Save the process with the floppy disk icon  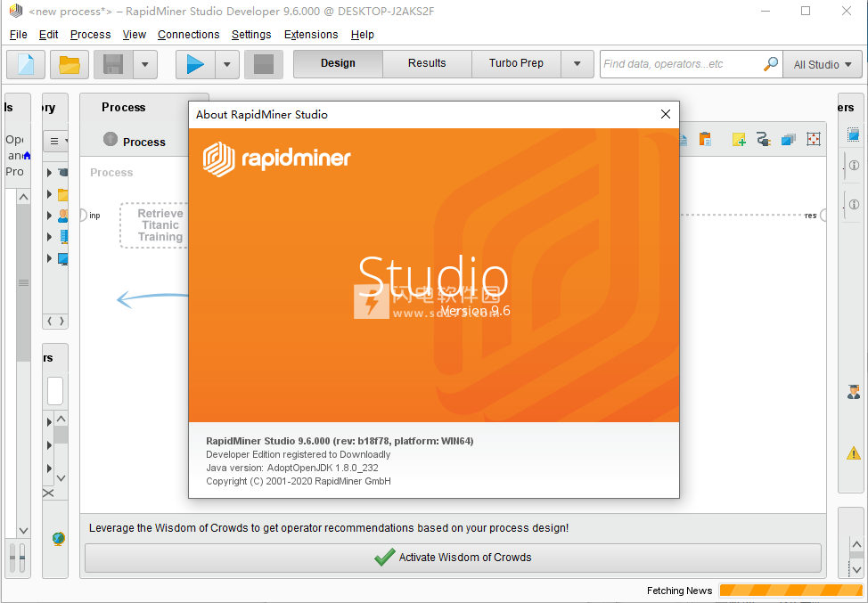pos(113,64)
